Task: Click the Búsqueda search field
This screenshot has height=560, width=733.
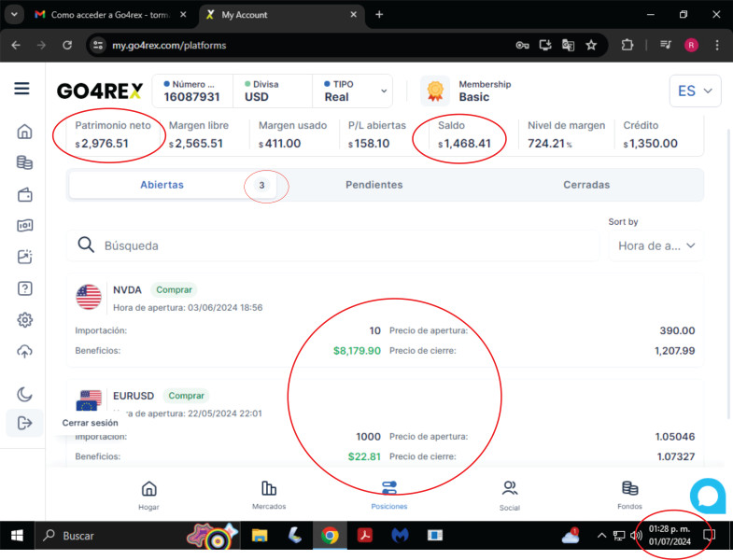Action: 332,245
